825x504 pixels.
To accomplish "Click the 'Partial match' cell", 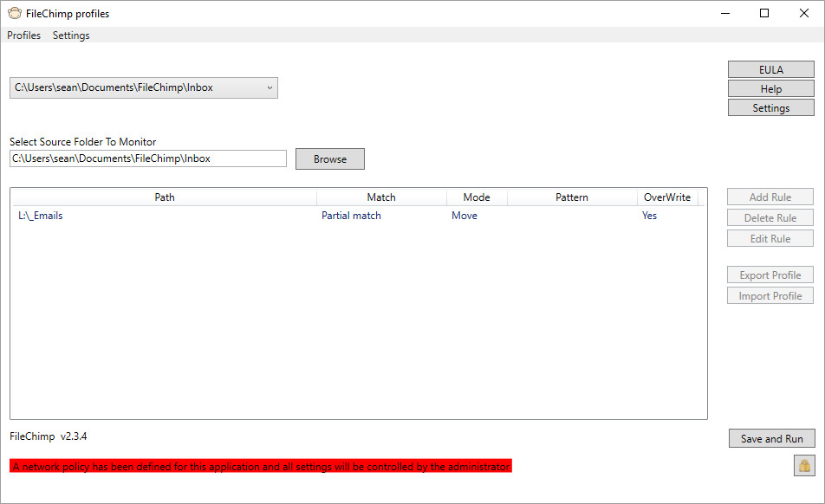I will point(351,216).
